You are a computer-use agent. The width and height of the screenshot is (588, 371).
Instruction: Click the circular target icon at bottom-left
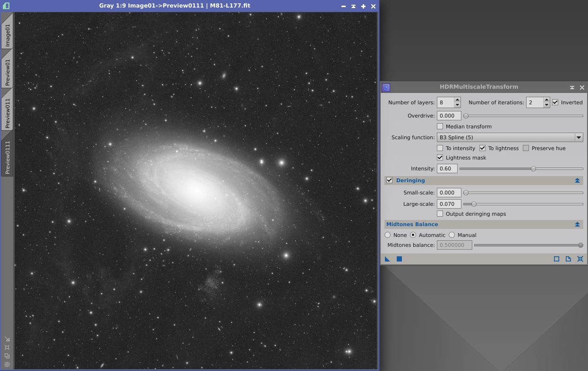click(7, 364)
